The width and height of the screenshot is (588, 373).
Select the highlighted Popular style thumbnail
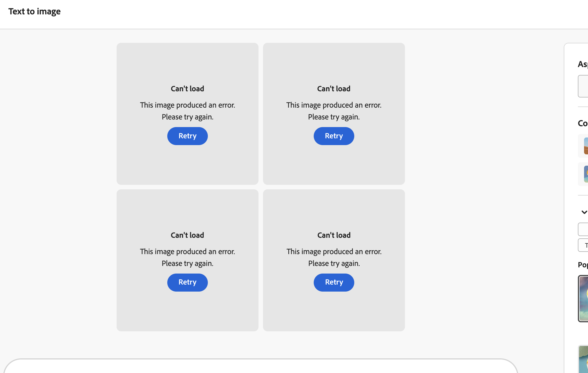(x=583, y=299)
